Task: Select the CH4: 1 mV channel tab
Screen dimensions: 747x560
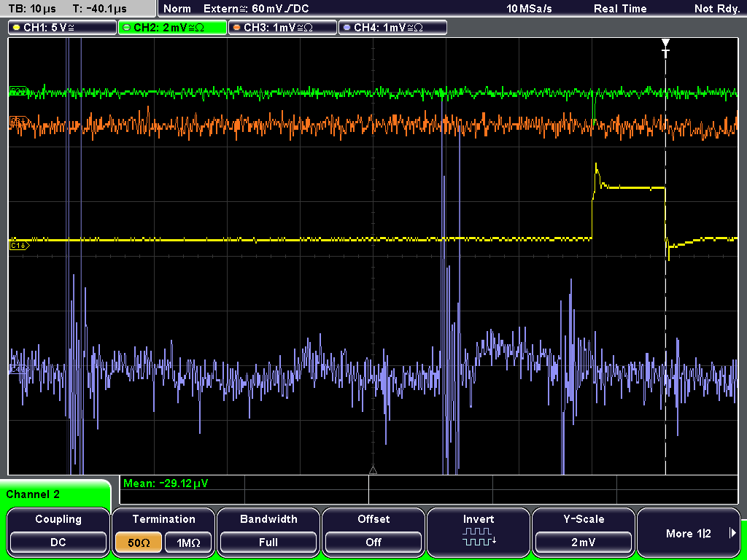Action: (392, 28)
